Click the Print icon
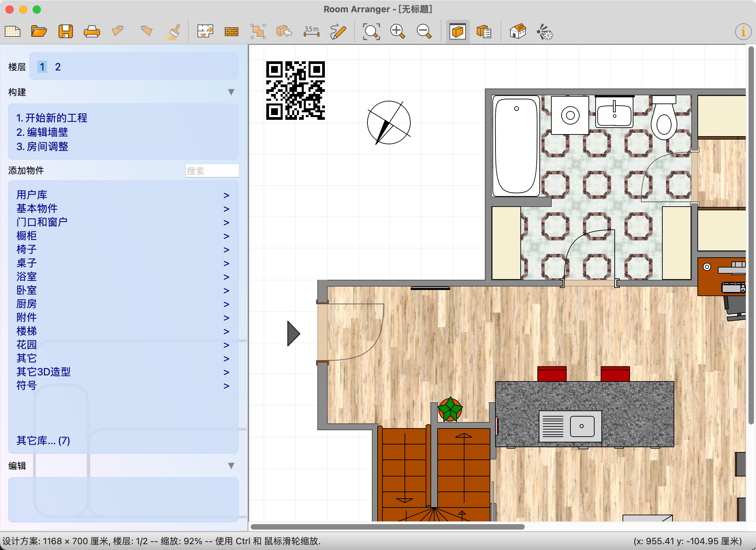 click(92, 32)
